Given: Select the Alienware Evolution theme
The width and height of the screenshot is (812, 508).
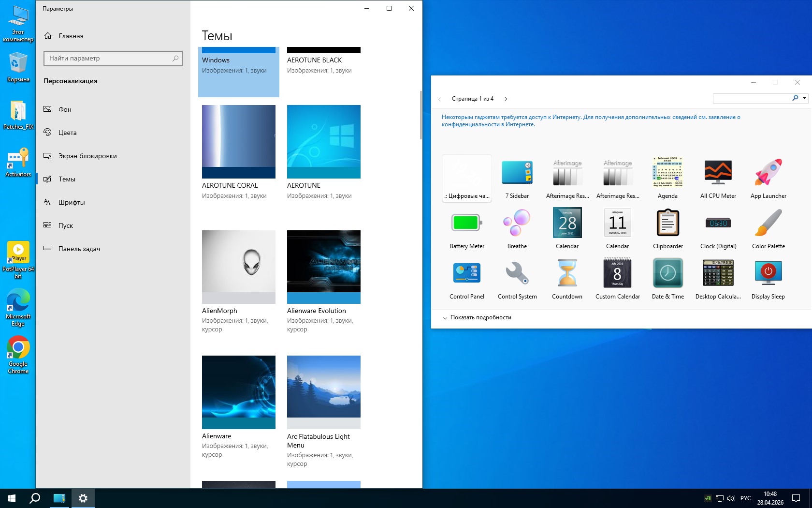Looking at the screenshot, I should tap(324, 267).
